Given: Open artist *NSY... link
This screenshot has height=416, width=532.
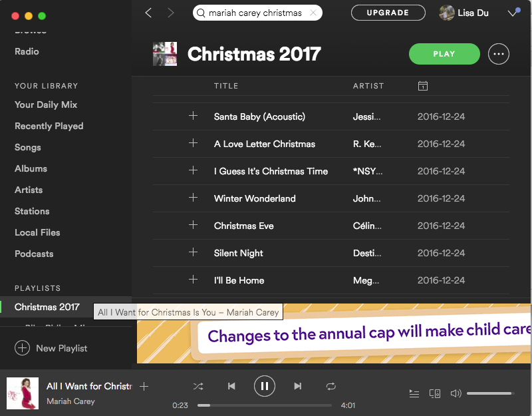Looking at the screenshot, I should pyautogui.click(x=368, y=171).
